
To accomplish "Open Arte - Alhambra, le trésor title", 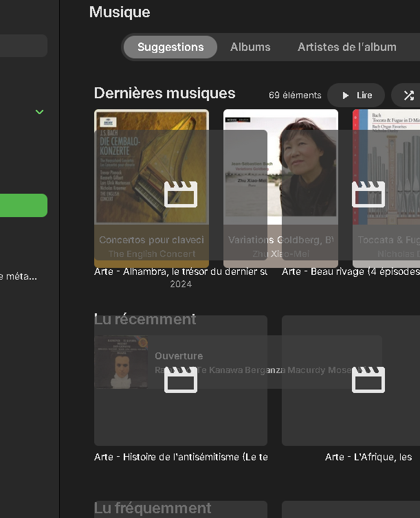I will click(x=181, y=271).
